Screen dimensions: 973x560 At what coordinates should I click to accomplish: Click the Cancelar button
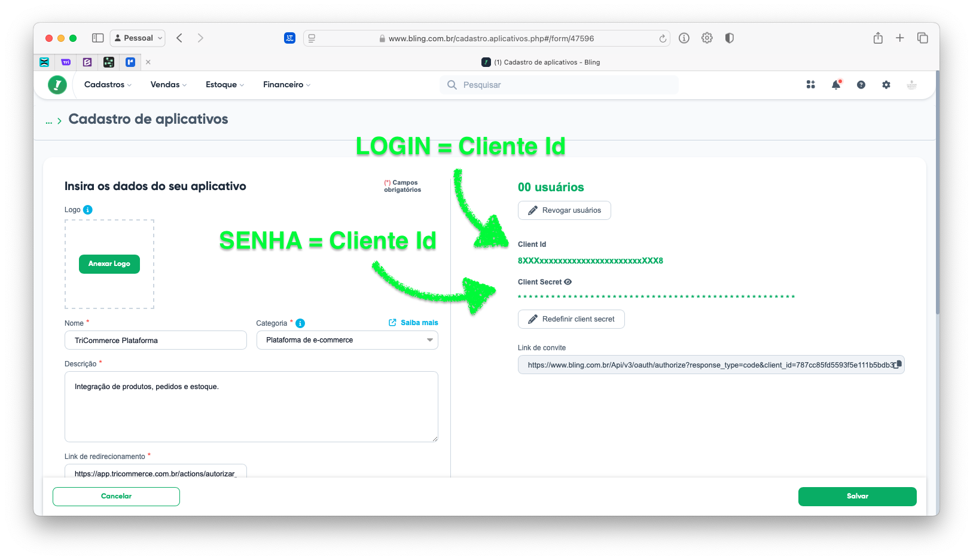116,497
